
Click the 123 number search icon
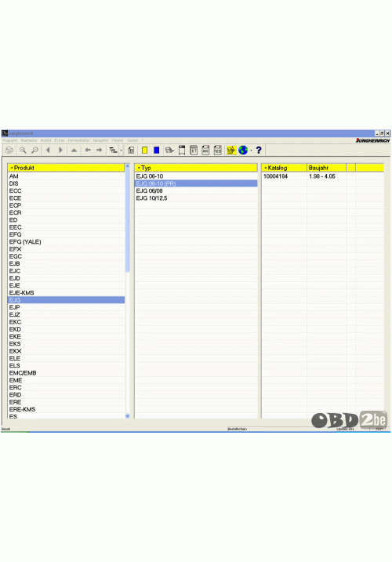(218, 150)
